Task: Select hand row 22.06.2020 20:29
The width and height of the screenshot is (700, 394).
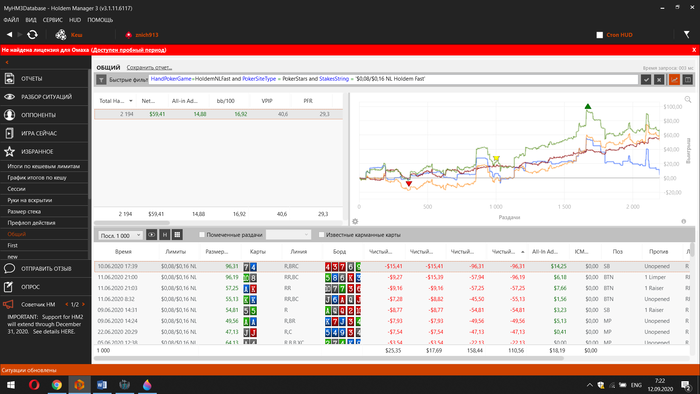Action: pyautogui.click(x=392, y=332)
